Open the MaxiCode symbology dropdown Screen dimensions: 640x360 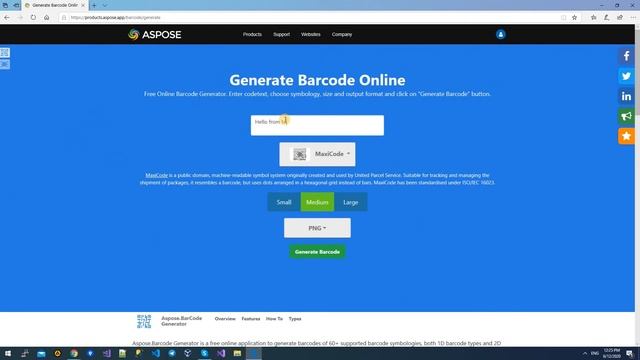pyautogui.click(x=317, y=154)
